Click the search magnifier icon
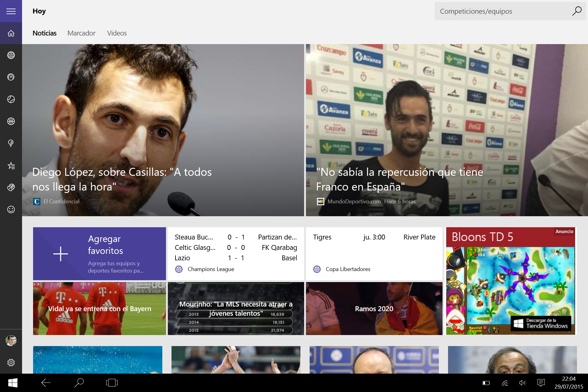 [x=577, y=11]
